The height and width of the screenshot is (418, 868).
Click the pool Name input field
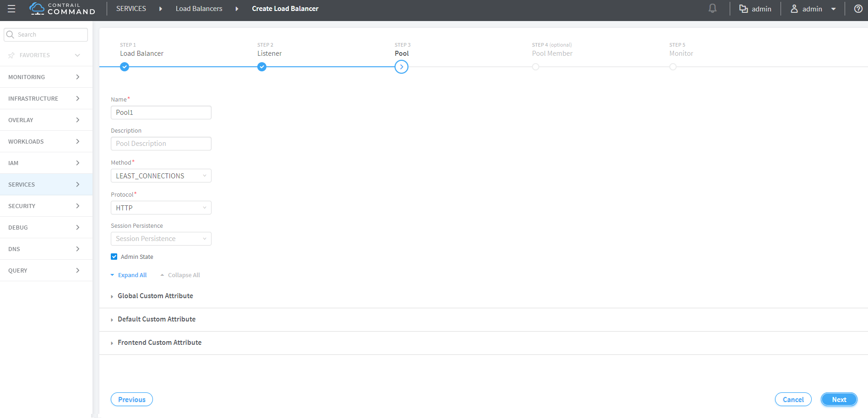point(161,113)
